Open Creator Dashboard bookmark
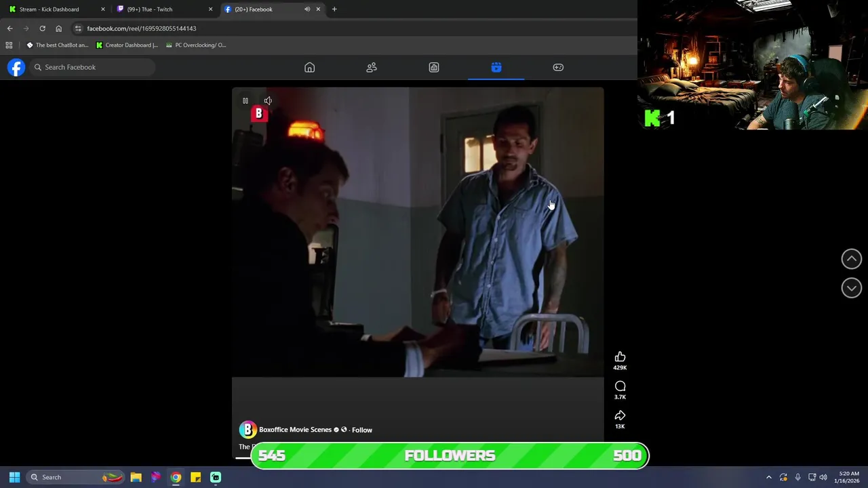The height and width of the screenshot is (488, 868). (x=127, y=45)
